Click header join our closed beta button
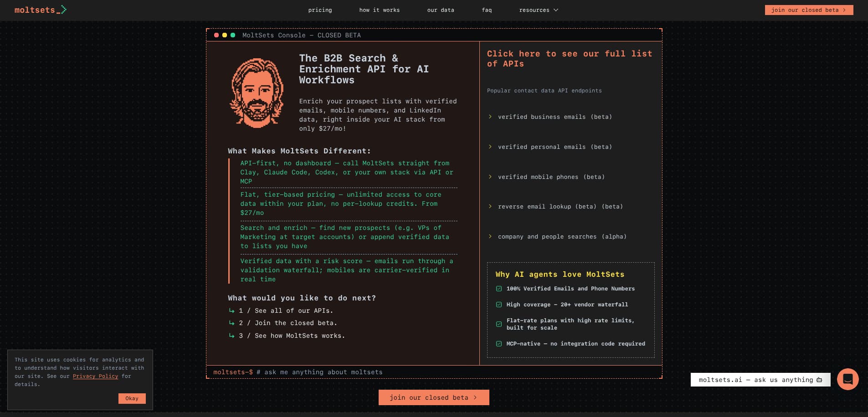868x417 pixels. pos(809,10)
